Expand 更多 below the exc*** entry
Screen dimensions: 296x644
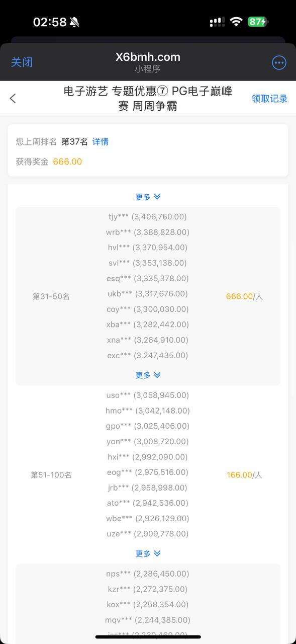[148, 375]
